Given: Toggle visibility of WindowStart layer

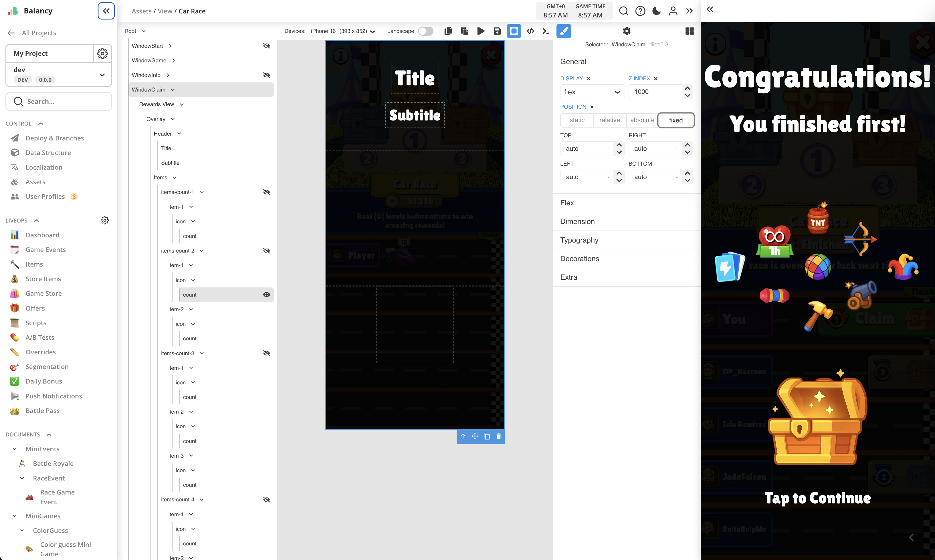Looking at the screenshot, I should point(266,46).
